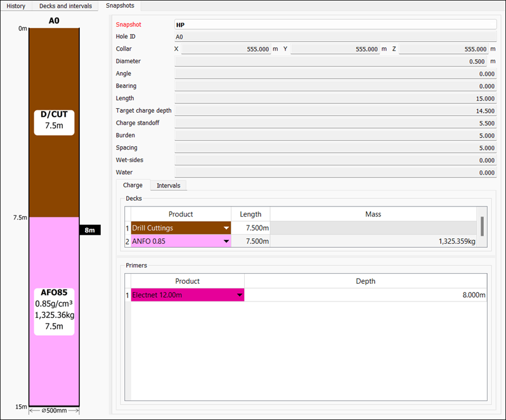Click the primer depth cell 8.000m

366,295
